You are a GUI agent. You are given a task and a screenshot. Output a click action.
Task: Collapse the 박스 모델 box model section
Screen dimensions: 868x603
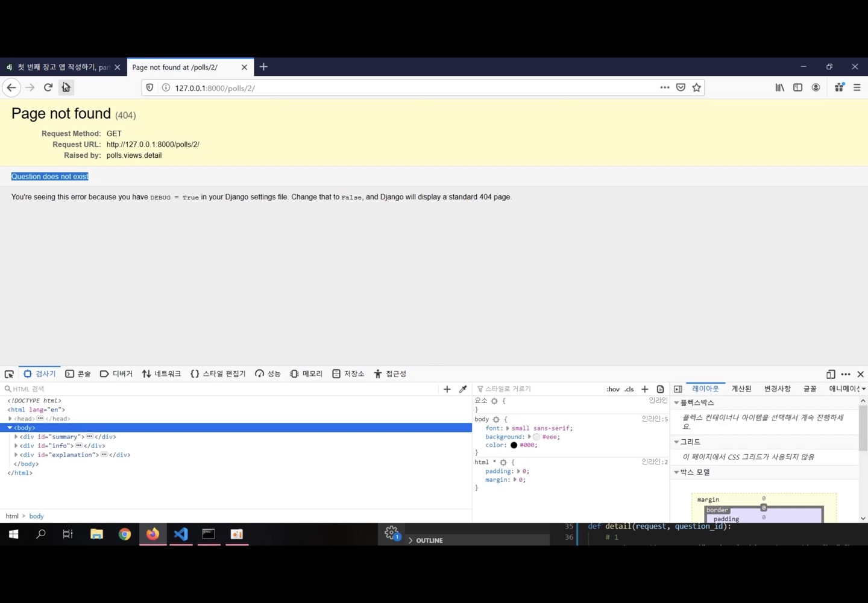(x=676, y=472)
